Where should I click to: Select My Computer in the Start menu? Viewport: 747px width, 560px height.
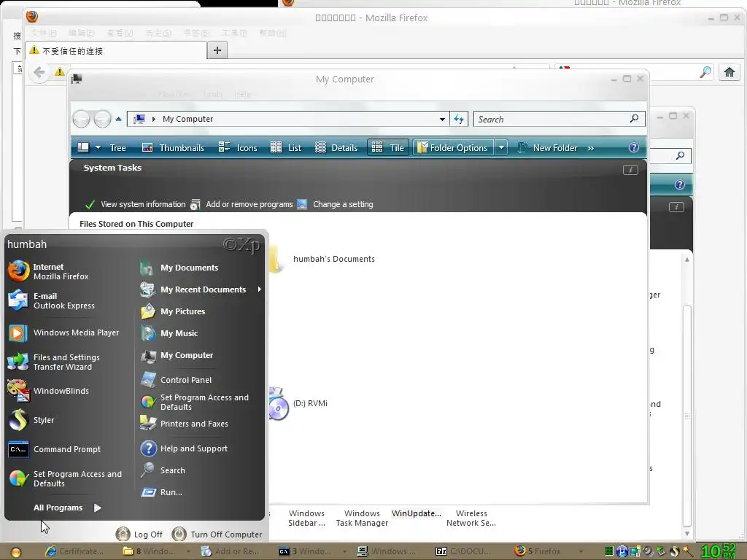(177, 355)
